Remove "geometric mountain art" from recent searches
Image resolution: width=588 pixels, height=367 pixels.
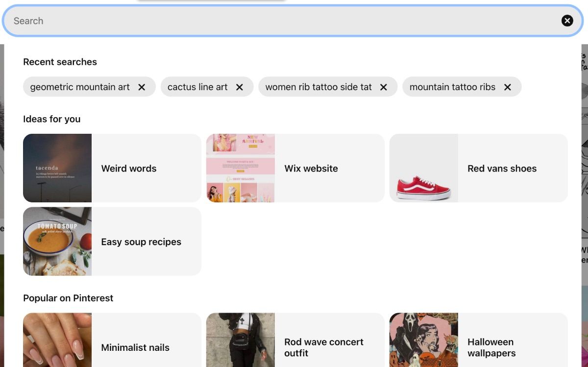pos(142,87)
